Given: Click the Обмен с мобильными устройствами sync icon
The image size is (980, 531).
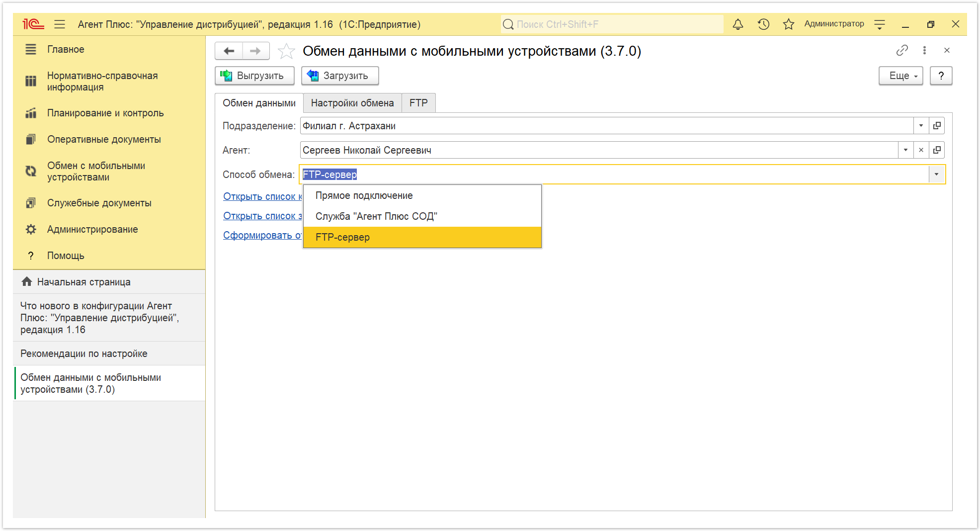Looking at the screenshot, I should 31,171.
